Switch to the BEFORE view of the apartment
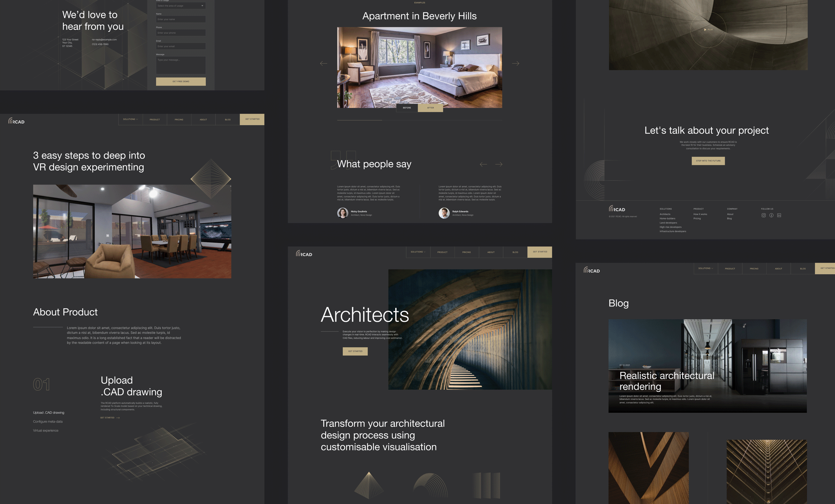Viewport: 835px width, 504px height. point(406,108)
